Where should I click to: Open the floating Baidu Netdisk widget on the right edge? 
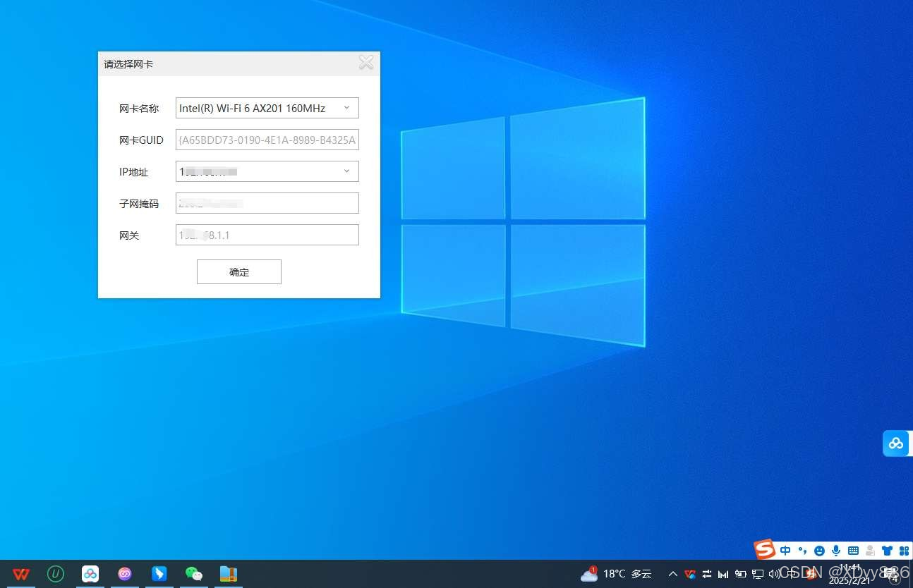[896, 443]
